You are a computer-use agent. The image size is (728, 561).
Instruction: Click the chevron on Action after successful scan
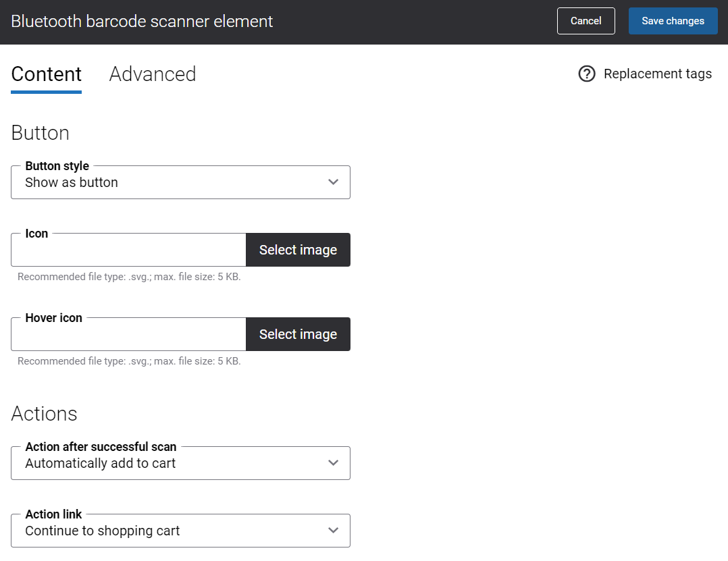333,463
